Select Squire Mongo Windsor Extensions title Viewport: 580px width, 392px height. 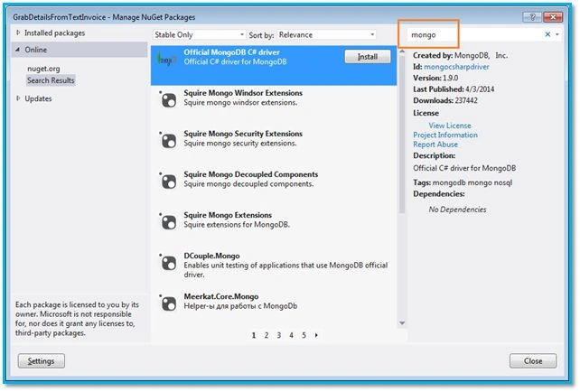[243, 93]
